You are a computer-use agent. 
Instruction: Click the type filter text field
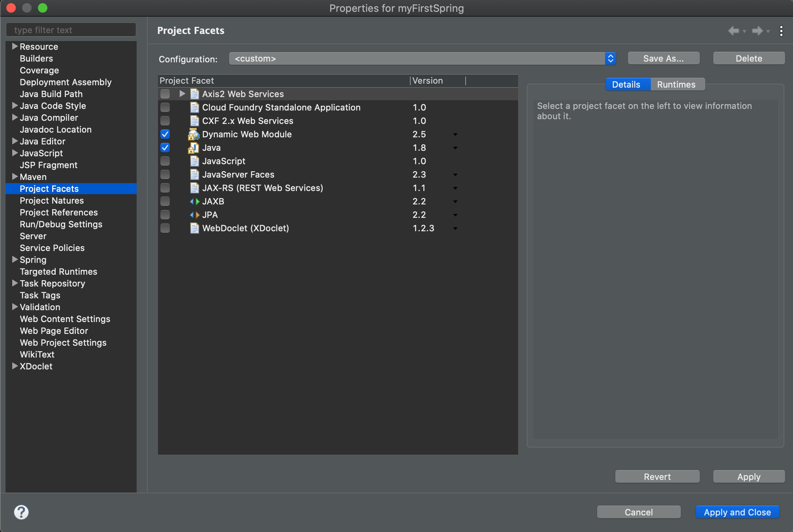(x=71, y=30)
